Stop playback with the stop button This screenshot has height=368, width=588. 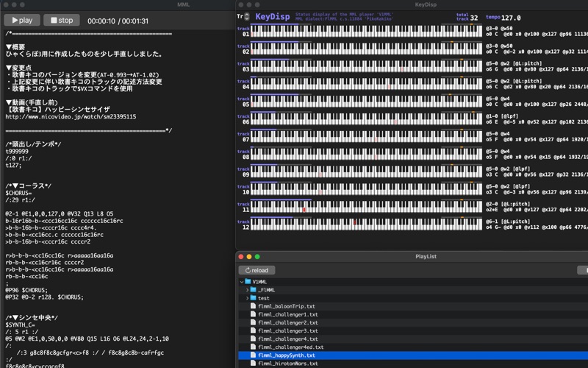tap(62, 21)
